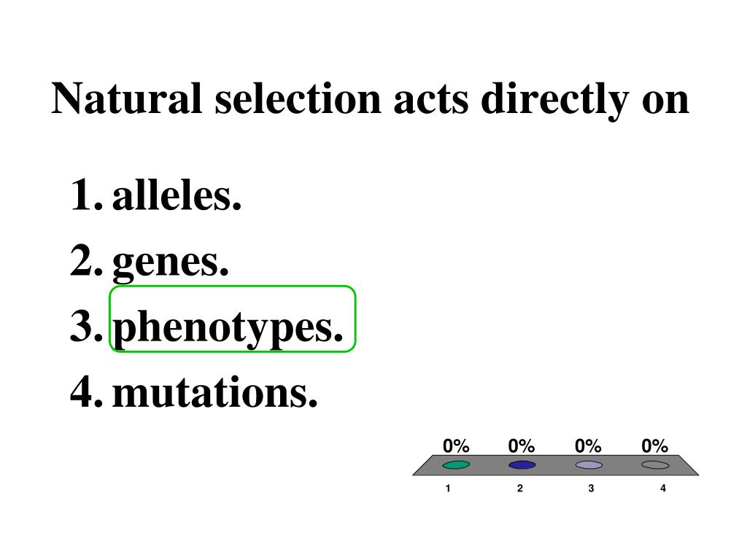Screen dimensions: 747x560
Task: Click the 0% label above response 2
Action: [x=521, y=446]
